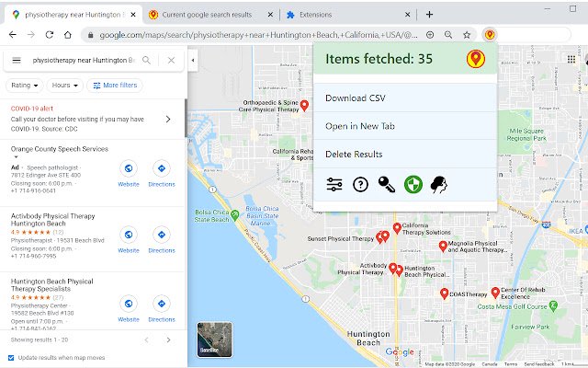The image size is (588, 368).
Task: Click the extension pin icon in browser toolbar
Action: pos(490,35)
